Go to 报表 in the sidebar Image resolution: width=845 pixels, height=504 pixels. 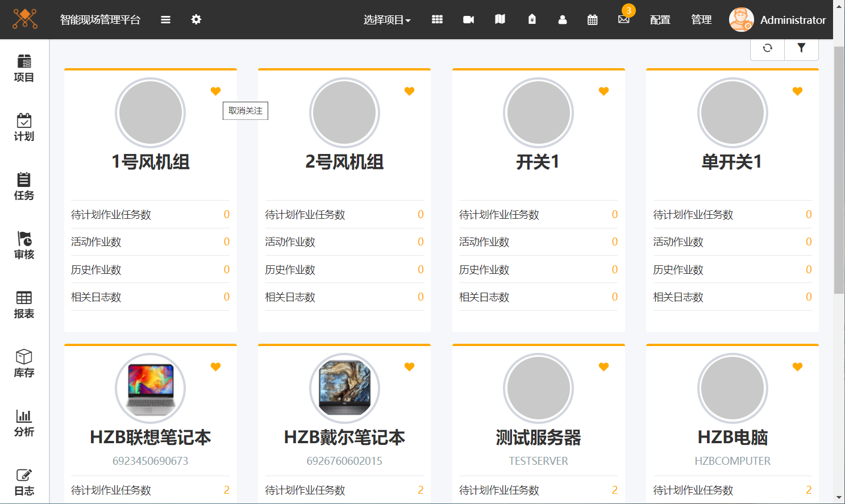point(24,305)
